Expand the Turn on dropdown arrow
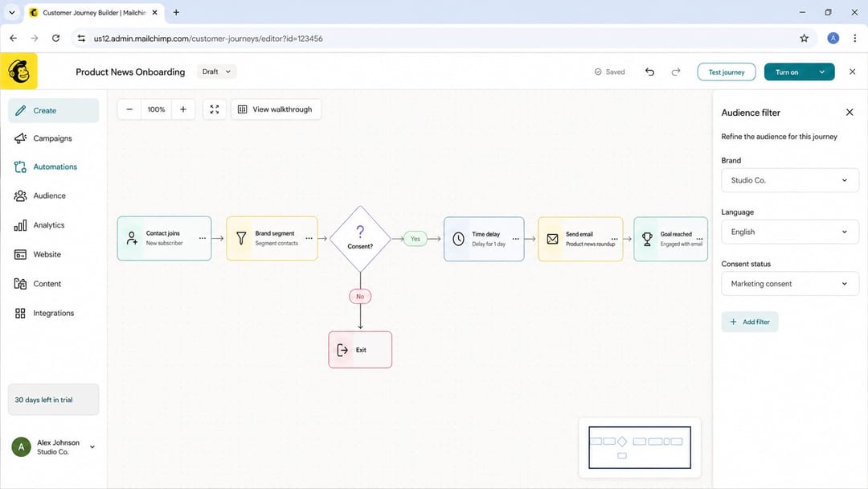 (822, 72)
